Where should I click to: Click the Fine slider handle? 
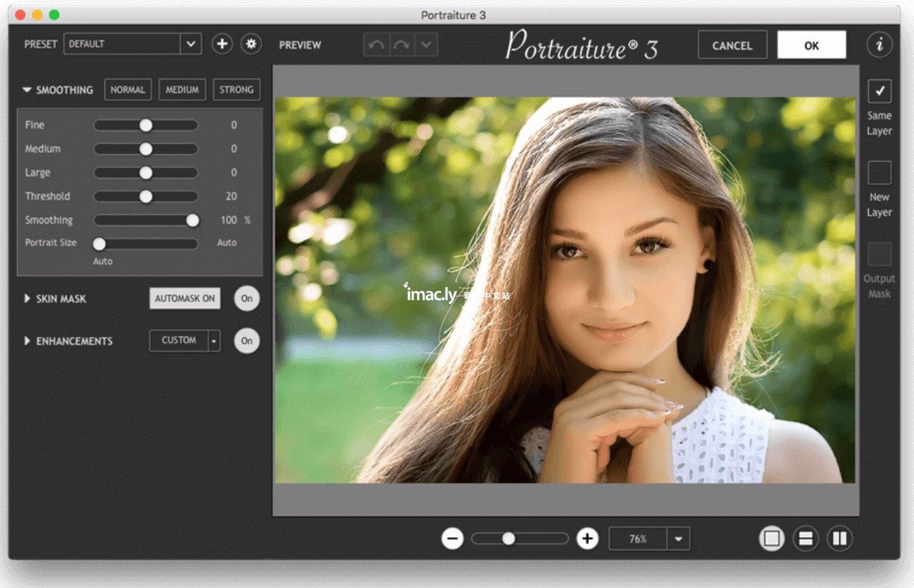click(x=145, y=125)
